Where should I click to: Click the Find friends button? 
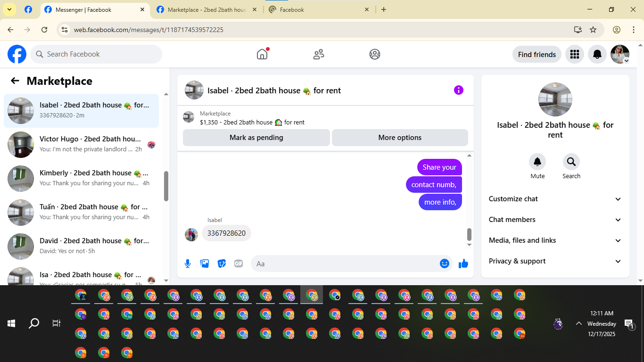coord(537,54)
